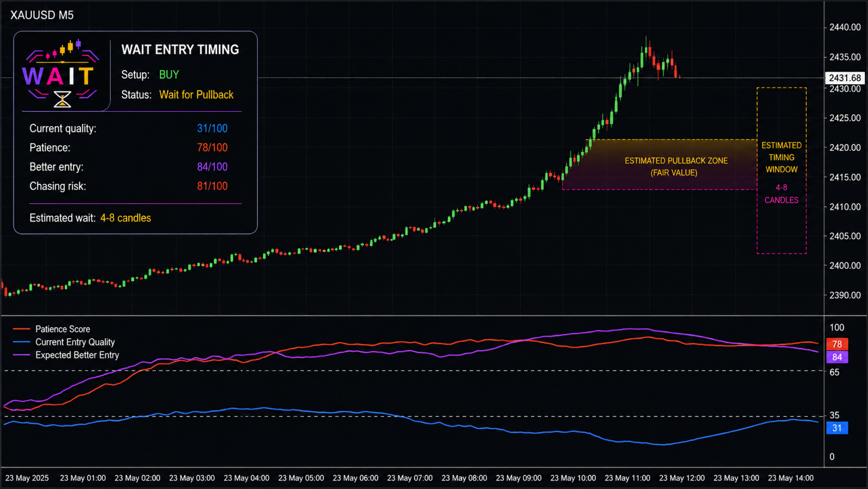The height and width of the screenshot is (489, 868).
Task: Select the purple Expected Better Entry legend line
Action: point(21,355)
